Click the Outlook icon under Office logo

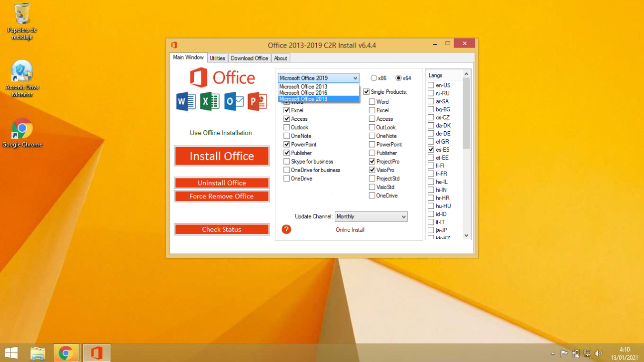click(x=234, y=102)
